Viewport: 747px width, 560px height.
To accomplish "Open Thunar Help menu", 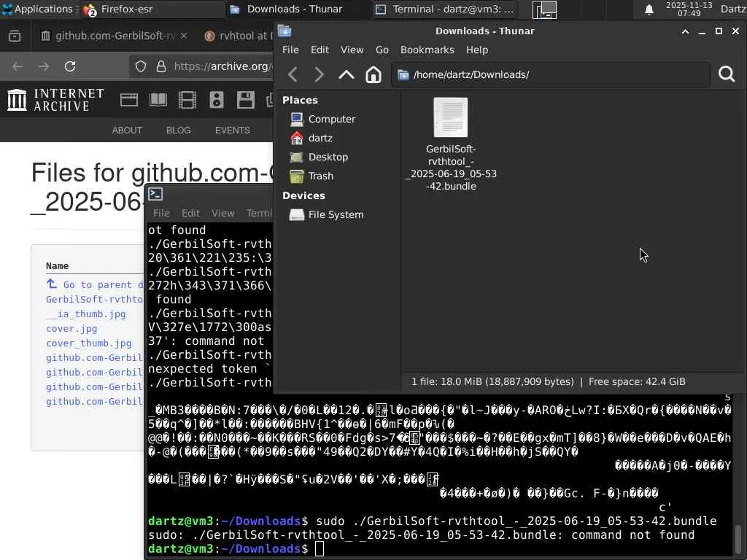I will [477, 50].
